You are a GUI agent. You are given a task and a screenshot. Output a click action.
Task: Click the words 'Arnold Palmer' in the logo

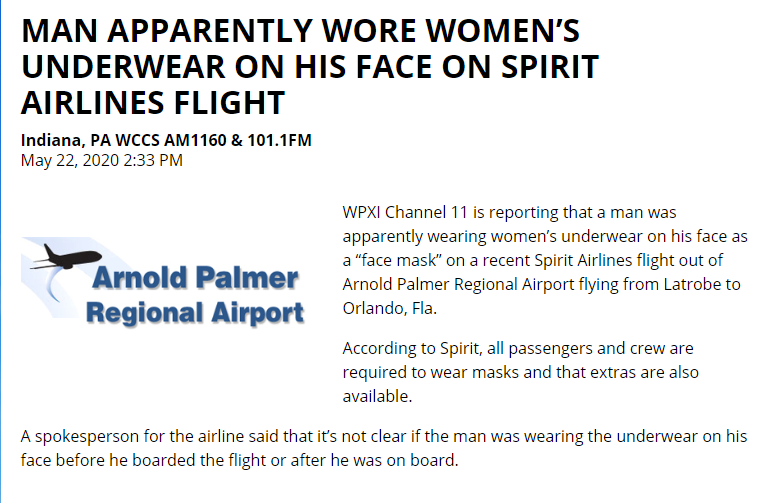point(195,278)
